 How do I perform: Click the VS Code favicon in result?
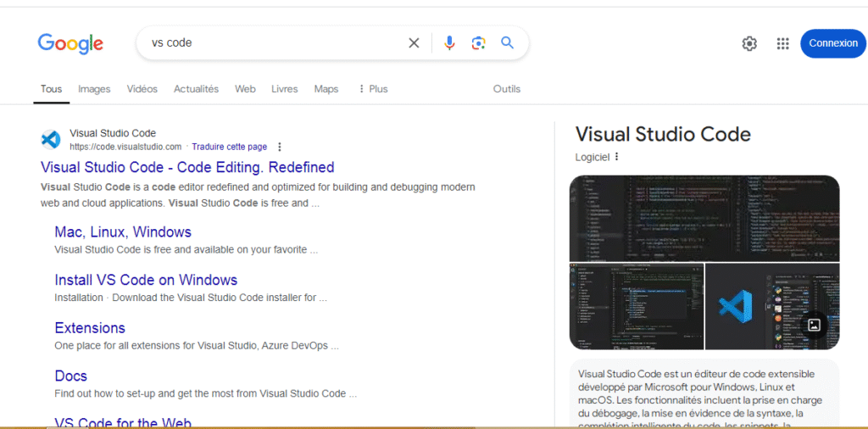(x=51, y=140)
